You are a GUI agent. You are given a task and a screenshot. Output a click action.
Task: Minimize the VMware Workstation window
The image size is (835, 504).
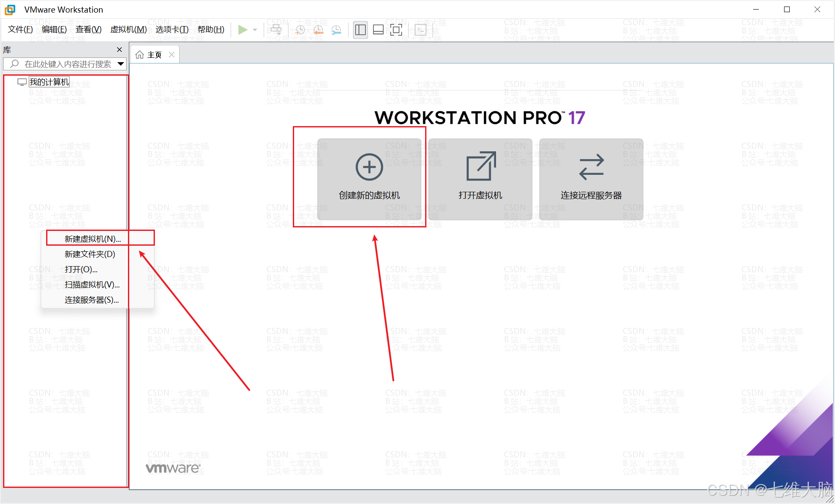[756, 9]
